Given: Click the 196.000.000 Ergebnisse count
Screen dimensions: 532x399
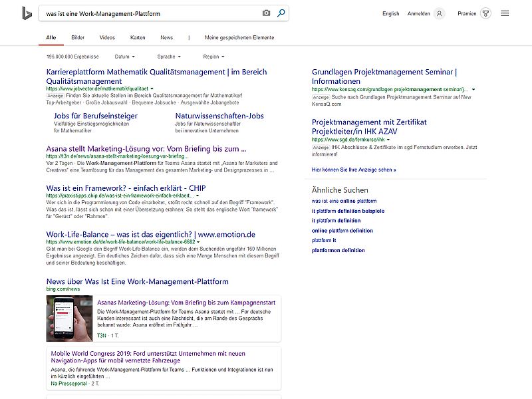Looking at the screenshot, I should [x=72, y=57].
